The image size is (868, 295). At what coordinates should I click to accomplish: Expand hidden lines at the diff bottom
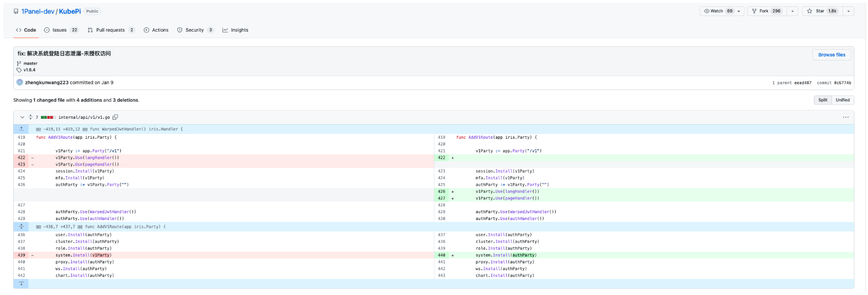coord(21,283)
